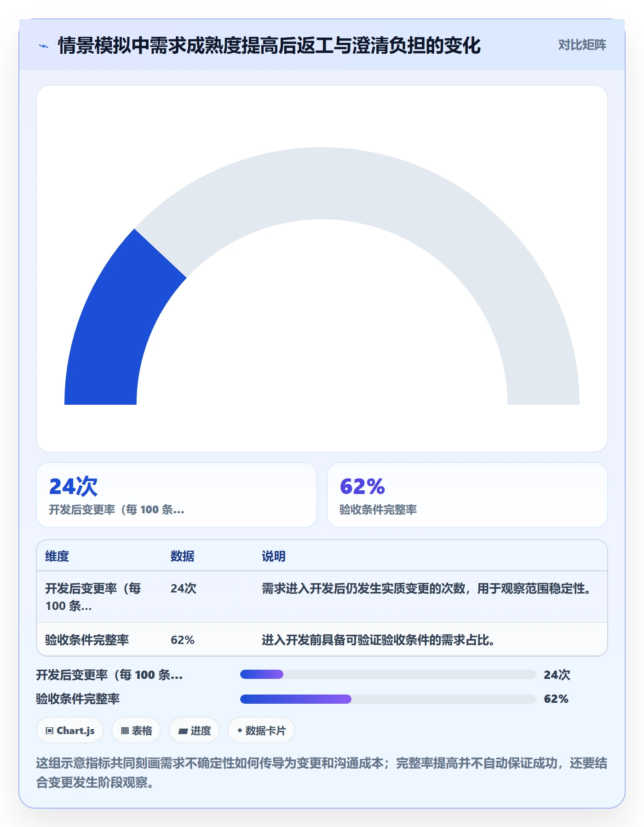Select the 表格 tag chip

pos(136,730)
